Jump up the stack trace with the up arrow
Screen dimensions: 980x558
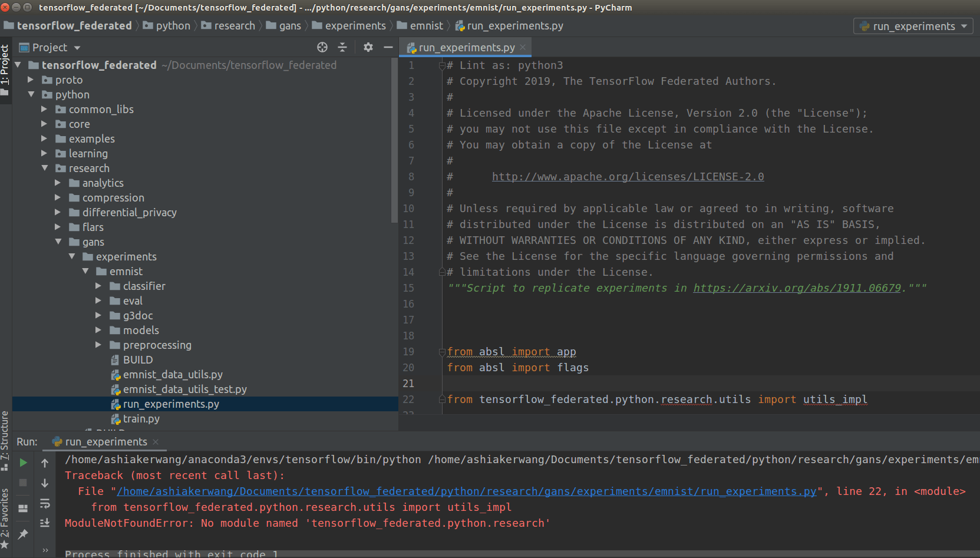pos(45,463)
